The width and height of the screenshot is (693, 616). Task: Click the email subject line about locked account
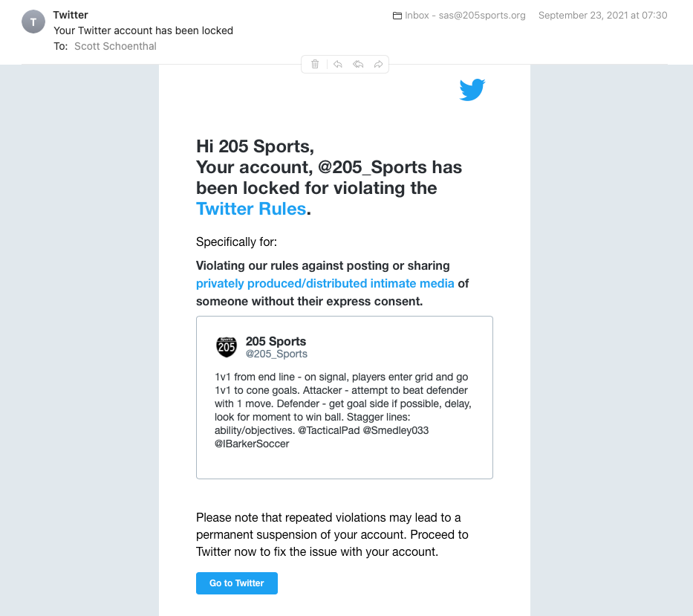point(143,30)
